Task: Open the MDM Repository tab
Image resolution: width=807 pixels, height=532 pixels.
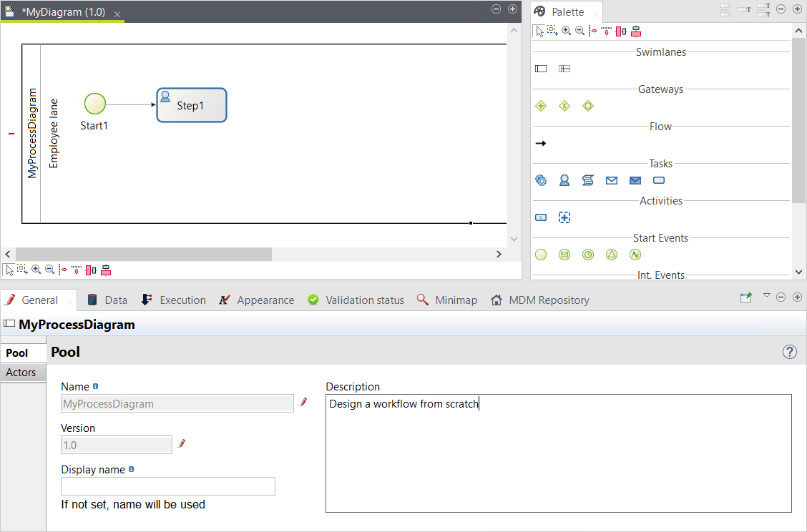Action: click(540, 300)
